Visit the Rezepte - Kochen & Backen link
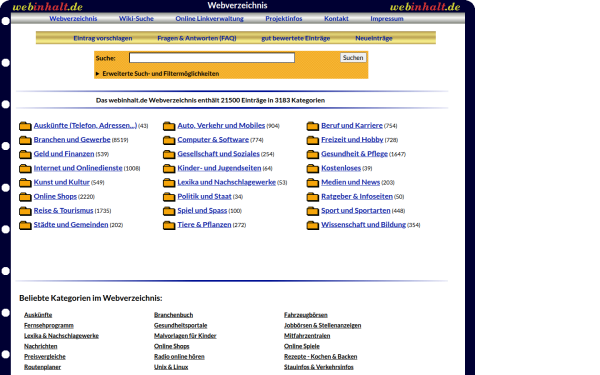 click(320, 357)
